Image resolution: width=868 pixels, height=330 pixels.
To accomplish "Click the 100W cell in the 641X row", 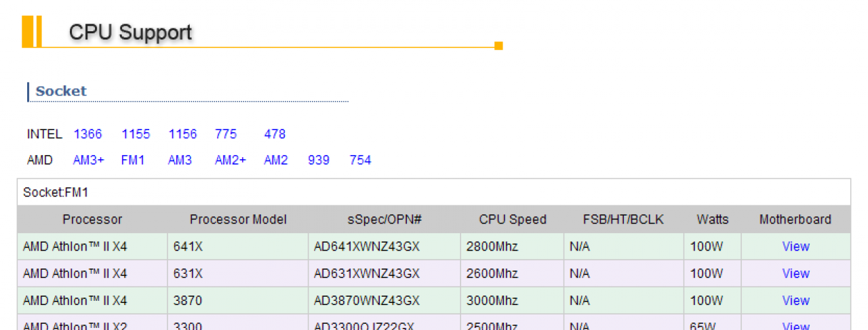I will (713, 247).
